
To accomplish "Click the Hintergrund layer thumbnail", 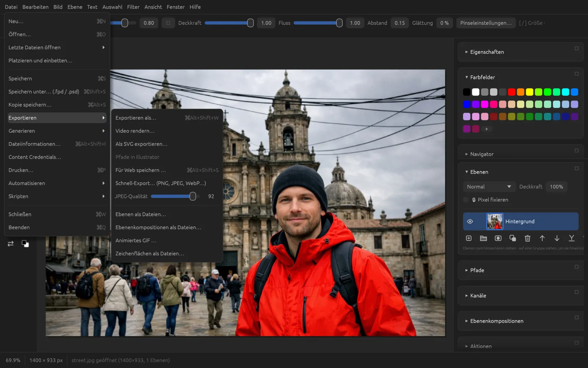I will (495, 222).
